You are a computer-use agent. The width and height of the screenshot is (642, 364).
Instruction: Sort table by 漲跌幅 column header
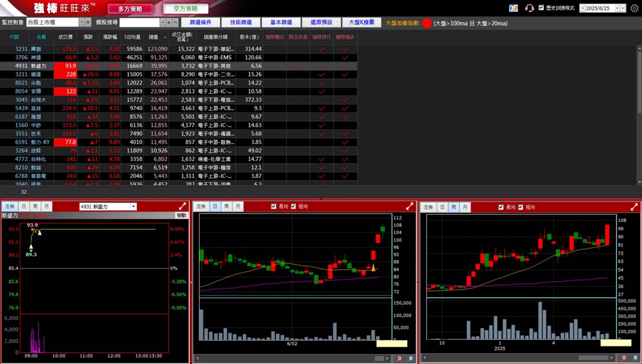(x=110, y=37)
